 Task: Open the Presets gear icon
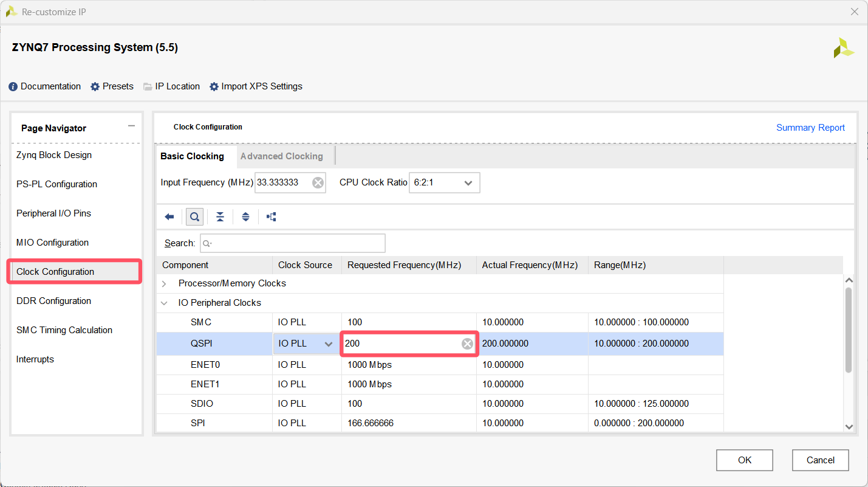point(95,87)
